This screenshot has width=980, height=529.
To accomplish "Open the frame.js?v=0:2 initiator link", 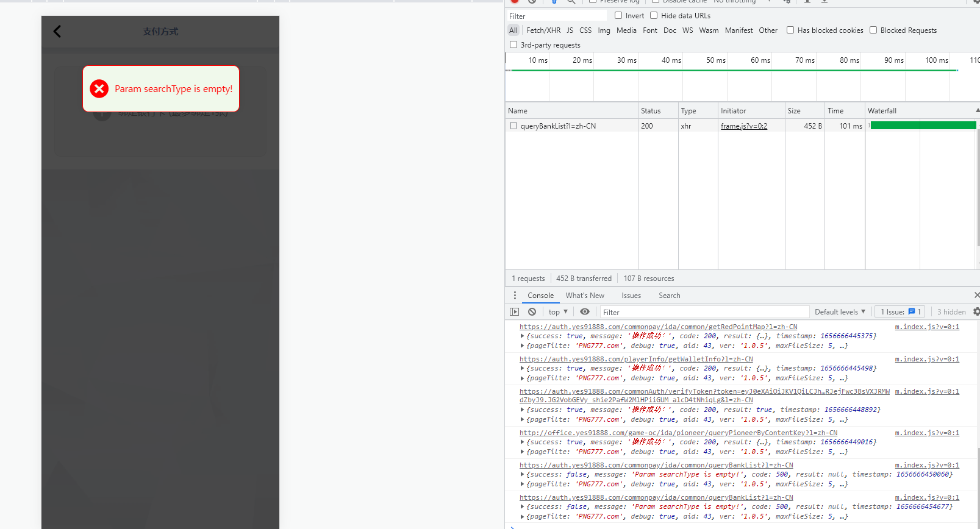I will tap(744, 126).
